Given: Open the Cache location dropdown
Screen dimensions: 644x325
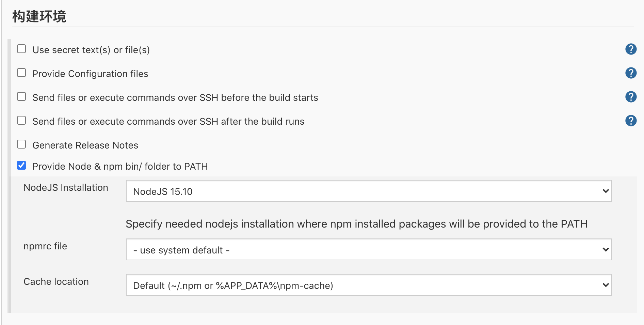Looking at the screenshot, I should point(369,285).
